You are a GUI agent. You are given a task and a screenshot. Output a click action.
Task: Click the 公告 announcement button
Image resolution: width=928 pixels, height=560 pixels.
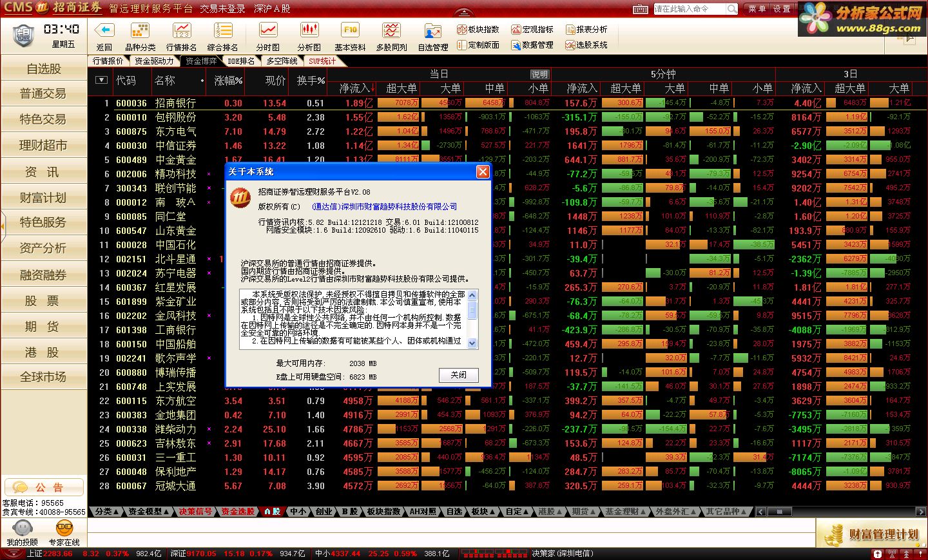44,487
